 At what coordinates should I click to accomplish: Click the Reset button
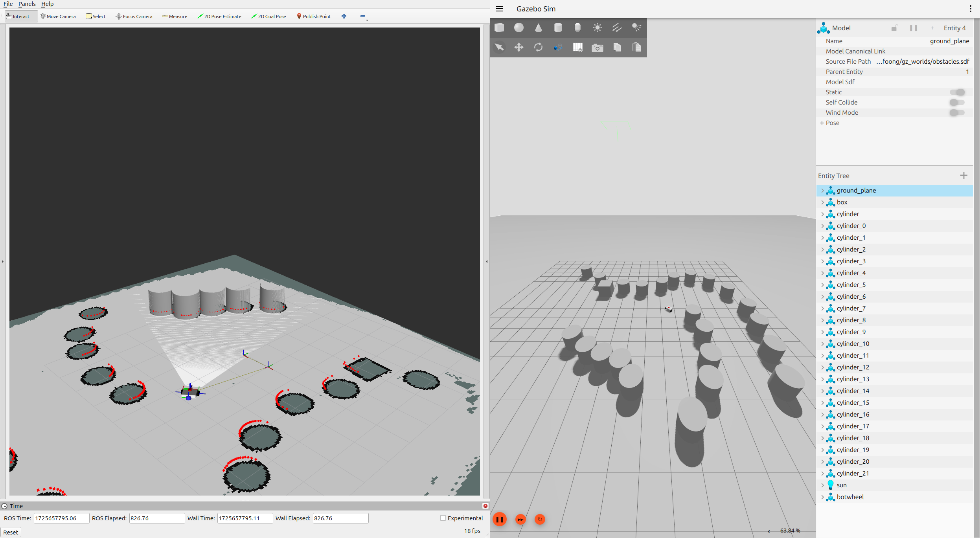click(x=11, y=532)
